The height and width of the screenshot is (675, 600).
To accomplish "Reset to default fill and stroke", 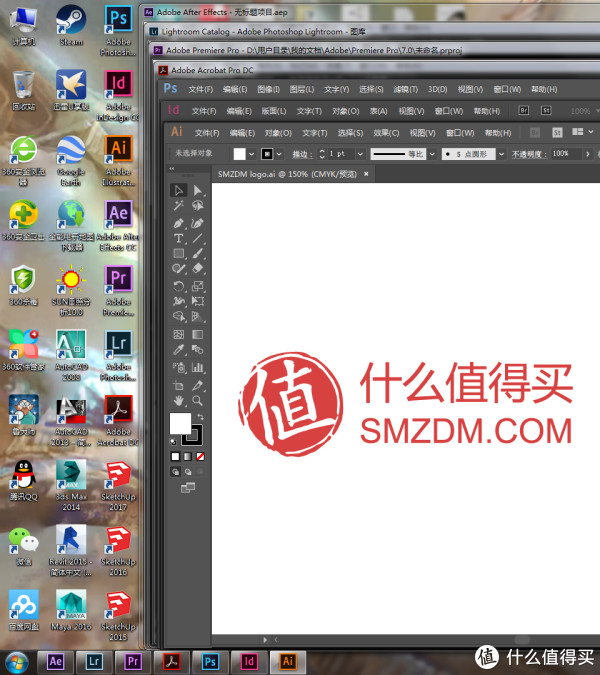I will (173, 442).
